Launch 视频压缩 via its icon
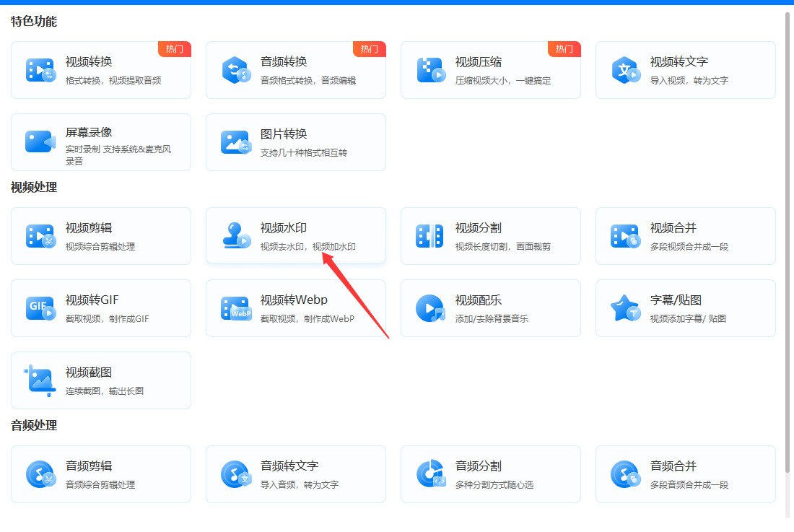 tap(431, 70)
